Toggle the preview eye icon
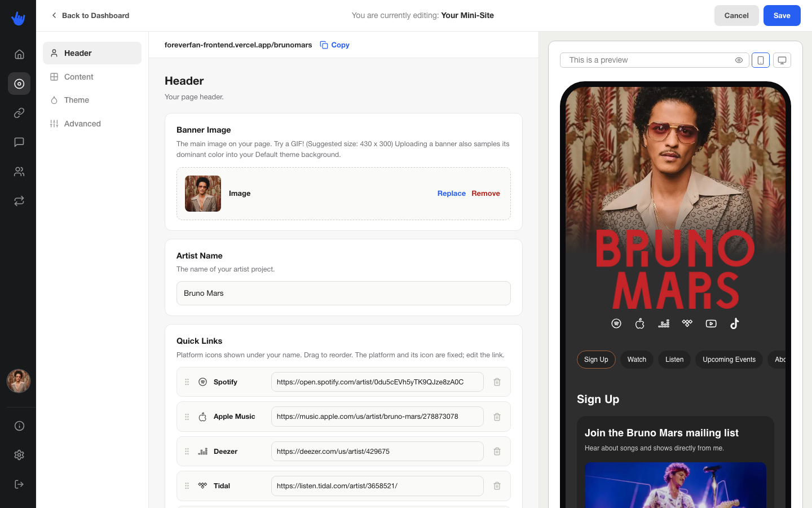812x508 pixels. click(x=739, y=60)
